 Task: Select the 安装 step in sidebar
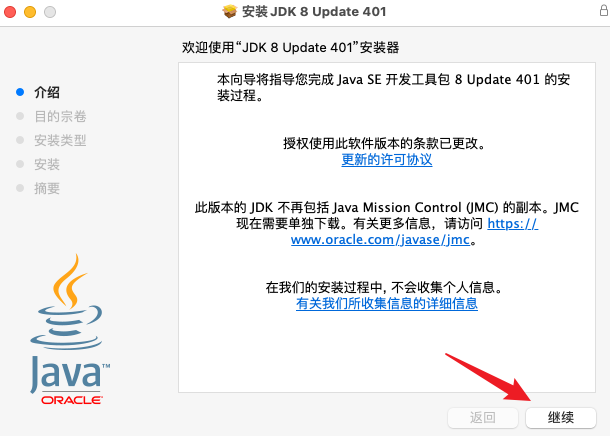pyautogui.click(x=47, y=165)
